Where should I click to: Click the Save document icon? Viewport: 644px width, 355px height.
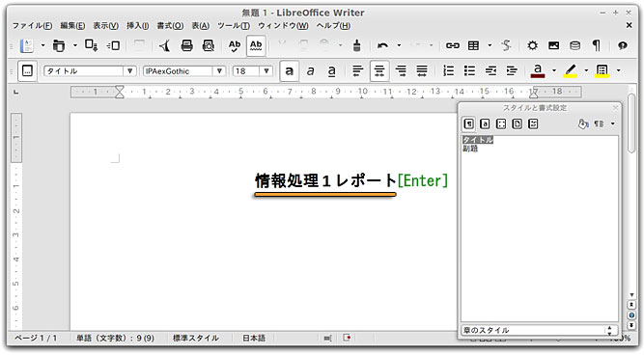click(91, 45)
